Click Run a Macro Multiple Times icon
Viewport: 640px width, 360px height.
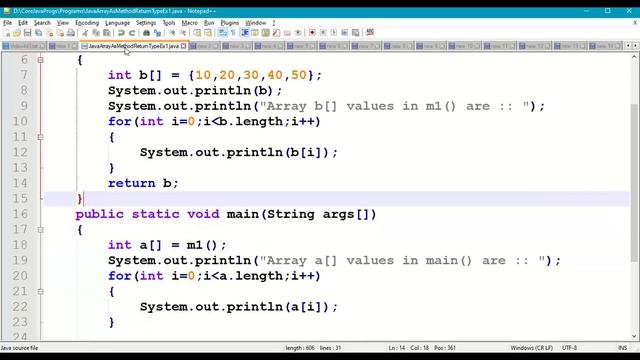click(x=344, y=33)
